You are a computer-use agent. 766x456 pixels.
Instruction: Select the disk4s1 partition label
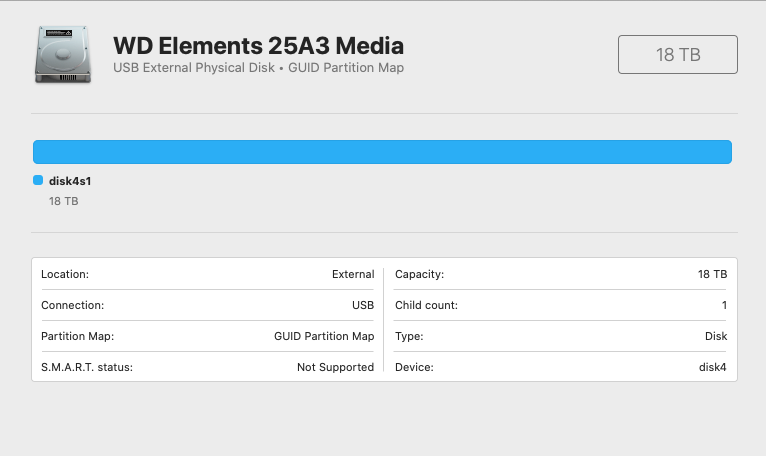tap(70, 181)
